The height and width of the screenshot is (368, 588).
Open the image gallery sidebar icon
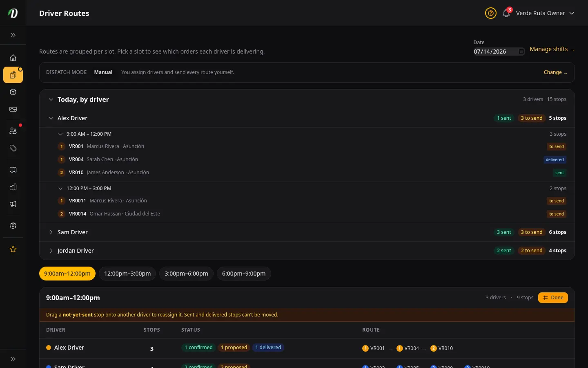[13, 109]
